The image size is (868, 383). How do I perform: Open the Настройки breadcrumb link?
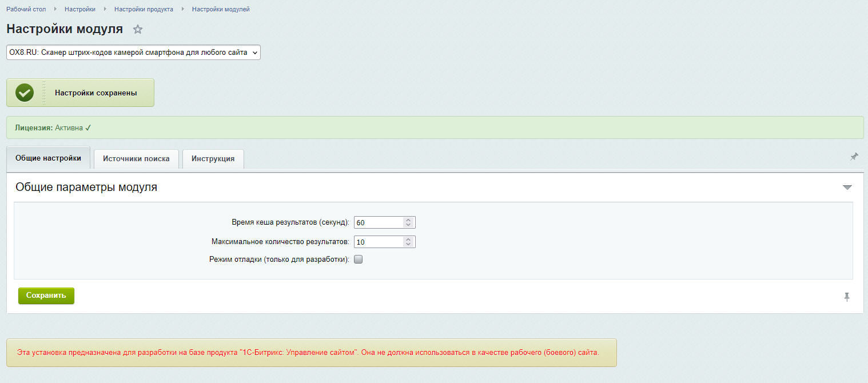pos(79,9)
